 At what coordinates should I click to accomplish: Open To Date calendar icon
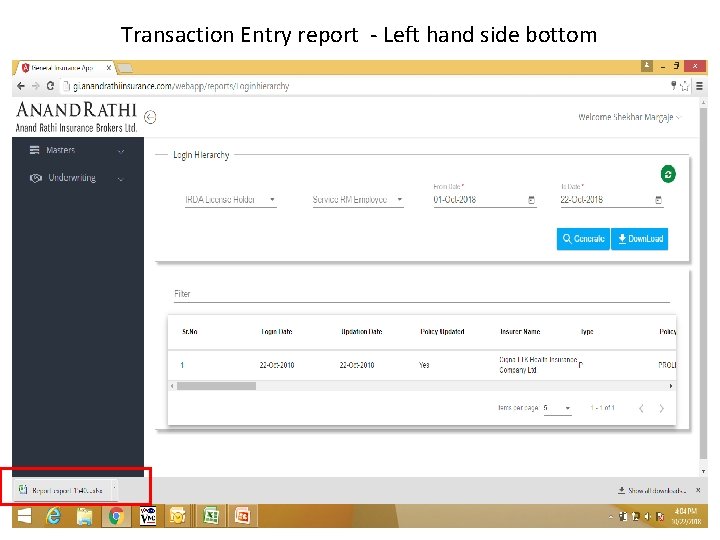click(x=658, y=200)
